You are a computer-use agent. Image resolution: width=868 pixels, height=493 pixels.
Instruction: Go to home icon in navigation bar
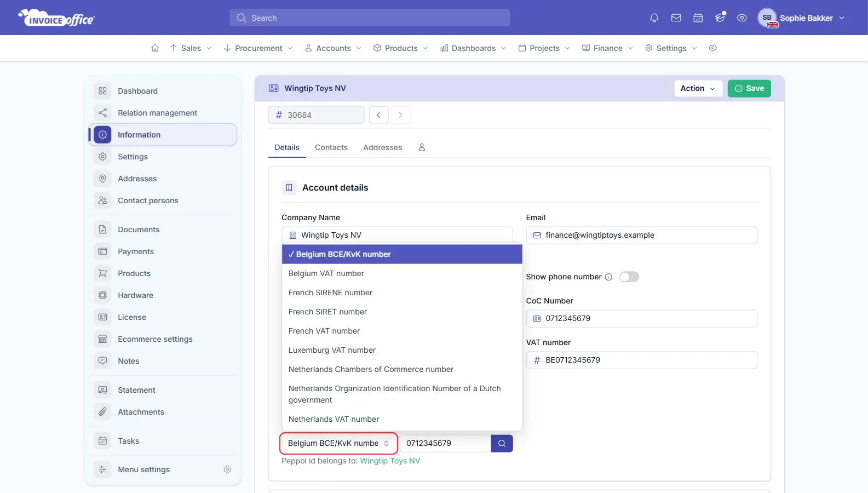(155, 48)
